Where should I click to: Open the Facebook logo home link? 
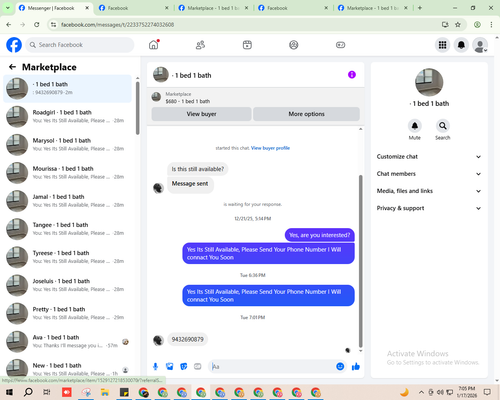(x=14, y=45)
